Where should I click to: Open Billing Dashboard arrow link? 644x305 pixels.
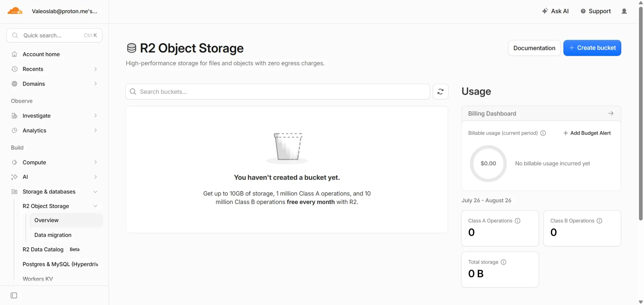pos(610,114)
